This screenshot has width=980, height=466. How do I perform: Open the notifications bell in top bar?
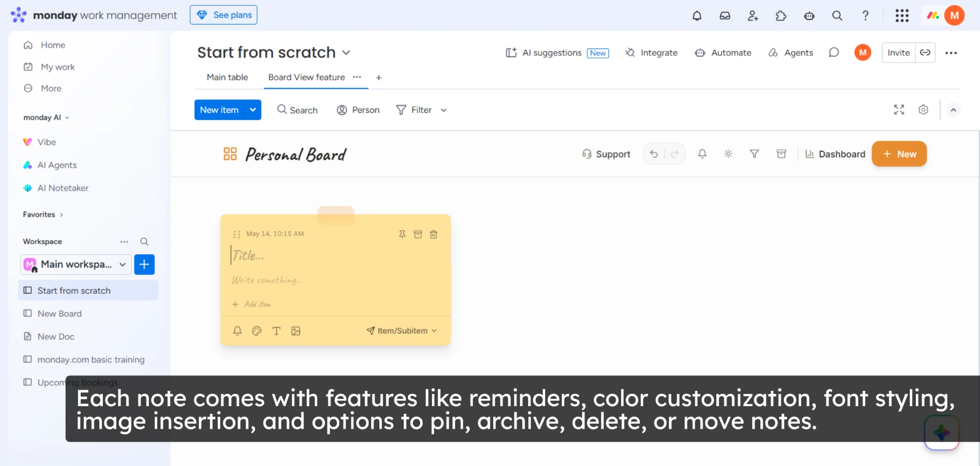pos(697,16)
